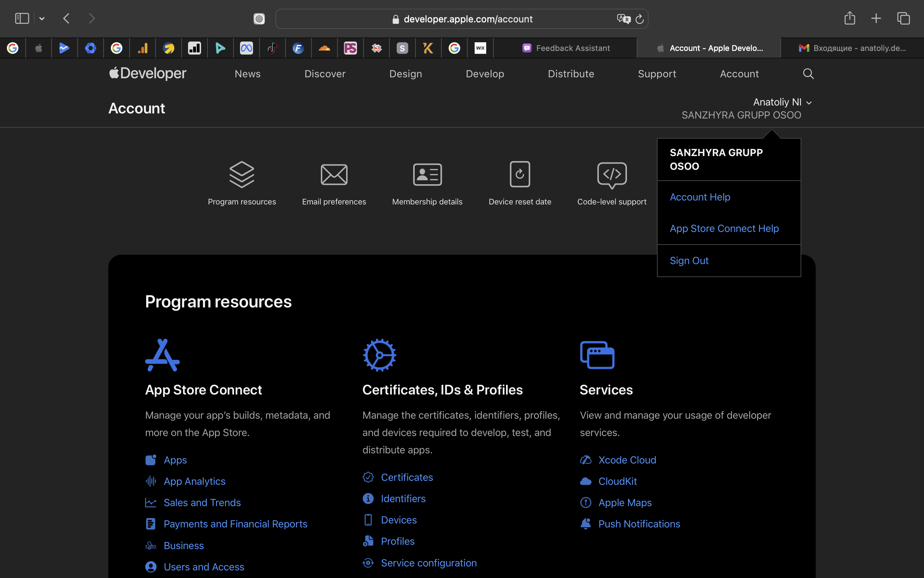Click Account Help in dropdown
This screenshot has width=924, height=578.
point(700,197)
